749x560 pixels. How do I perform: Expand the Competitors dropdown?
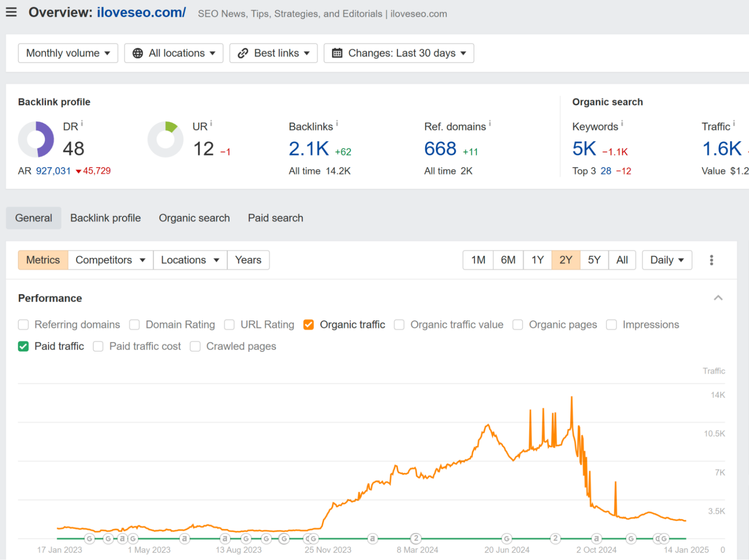(110, 260)
